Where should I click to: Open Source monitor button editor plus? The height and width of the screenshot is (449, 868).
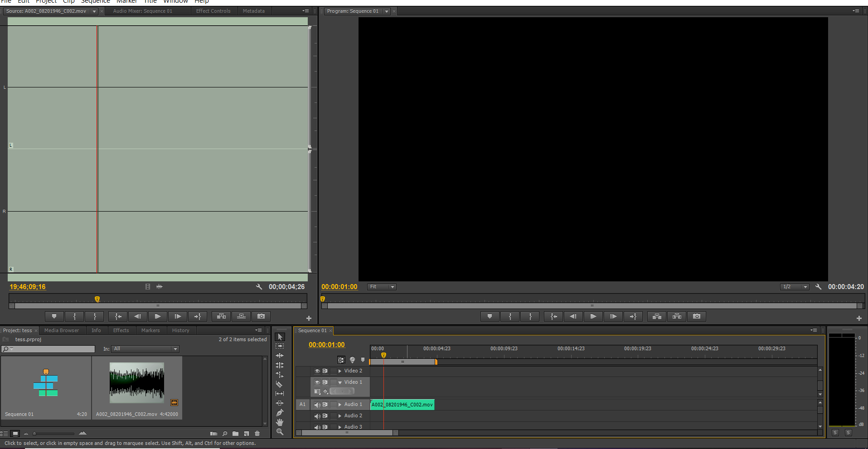point(309,319)
